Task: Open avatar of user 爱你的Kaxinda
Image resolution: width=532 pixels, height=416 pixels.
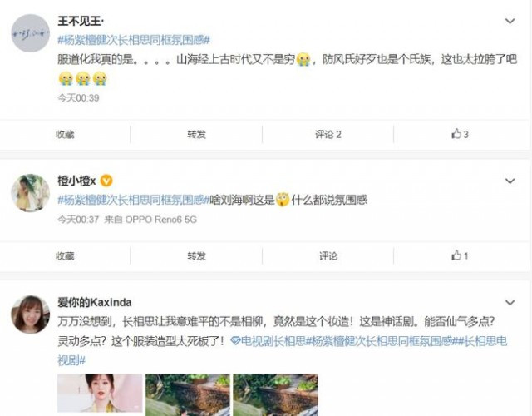Action: (31, 314)
